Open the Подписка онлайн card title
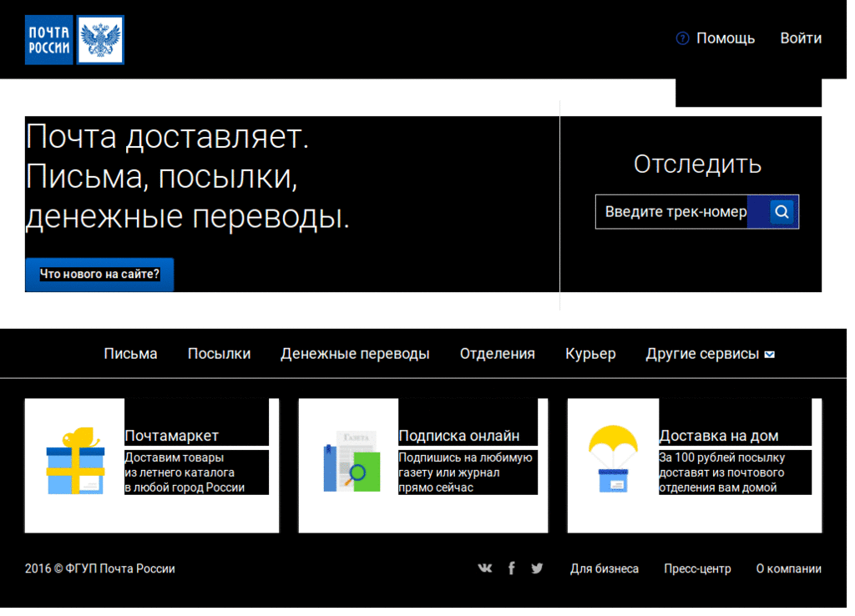The height and width of the screenshot is (616, 855). 458,436
